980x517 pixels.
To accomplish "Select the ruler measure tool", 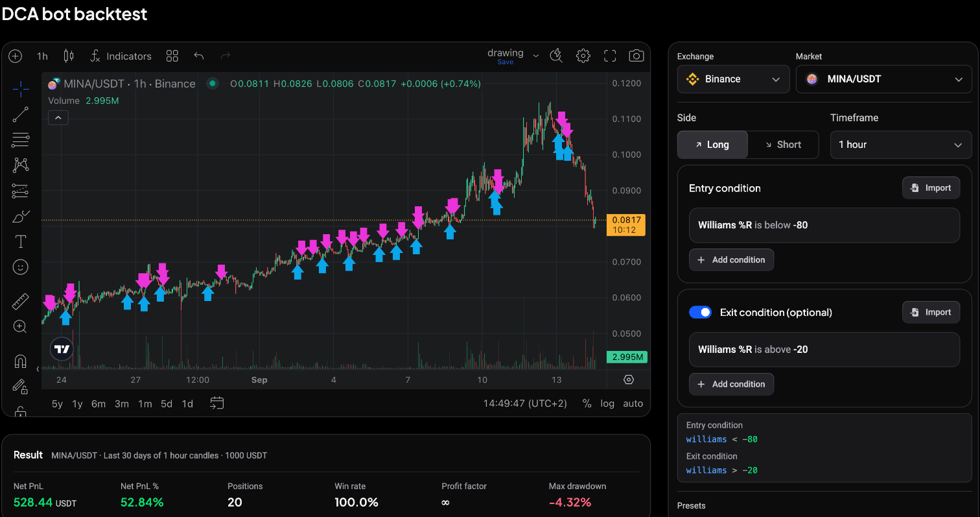I will 21,301.
